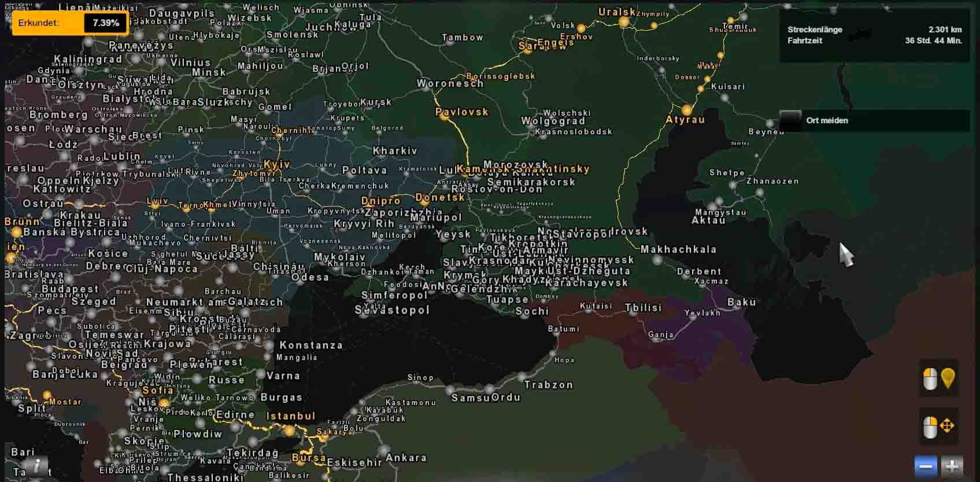Click the dark 'Ort meiden' color swatch
Screen dimensions: 980x482
[x=790, y=120]
